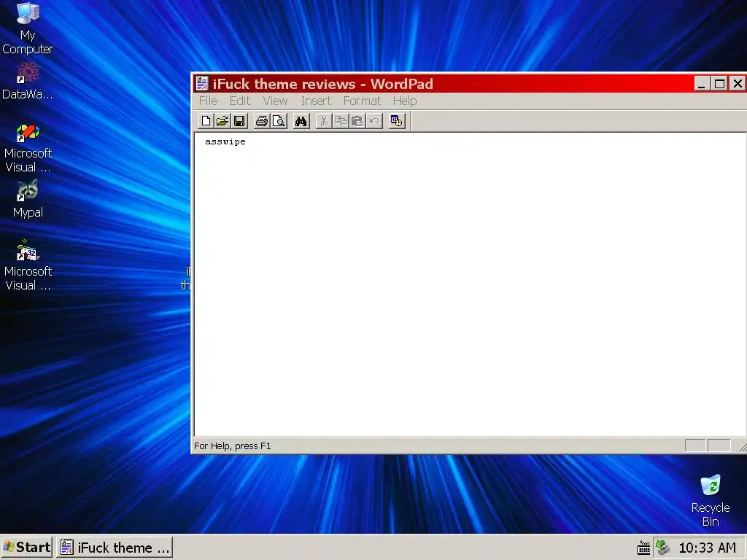The height and width of the screenshot is (560, 747).
Task: Minimize the WordPad window
Action: (701, 84)
